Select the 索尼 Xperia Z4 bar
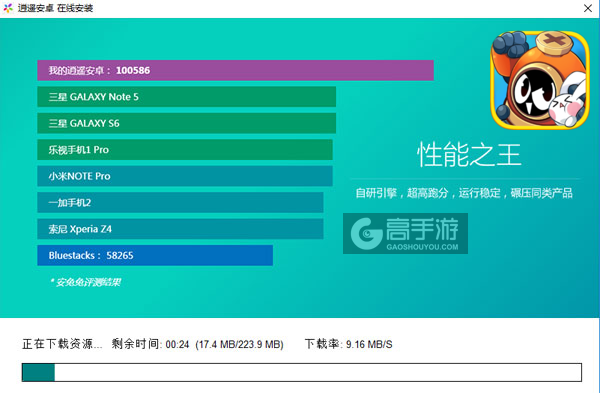 tap(180, 229)
